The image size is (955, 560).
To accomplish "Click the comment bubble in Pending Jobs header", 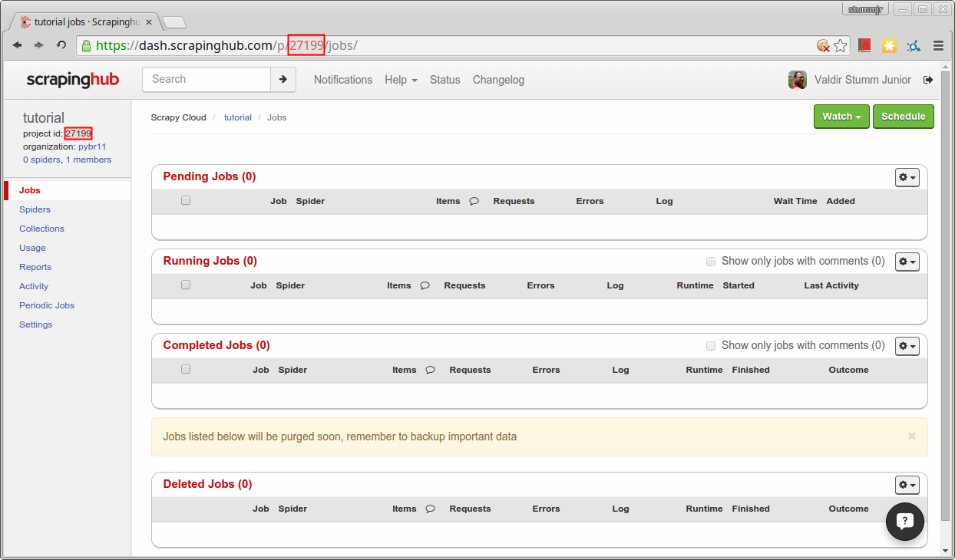I will click(x=474, y=201).
